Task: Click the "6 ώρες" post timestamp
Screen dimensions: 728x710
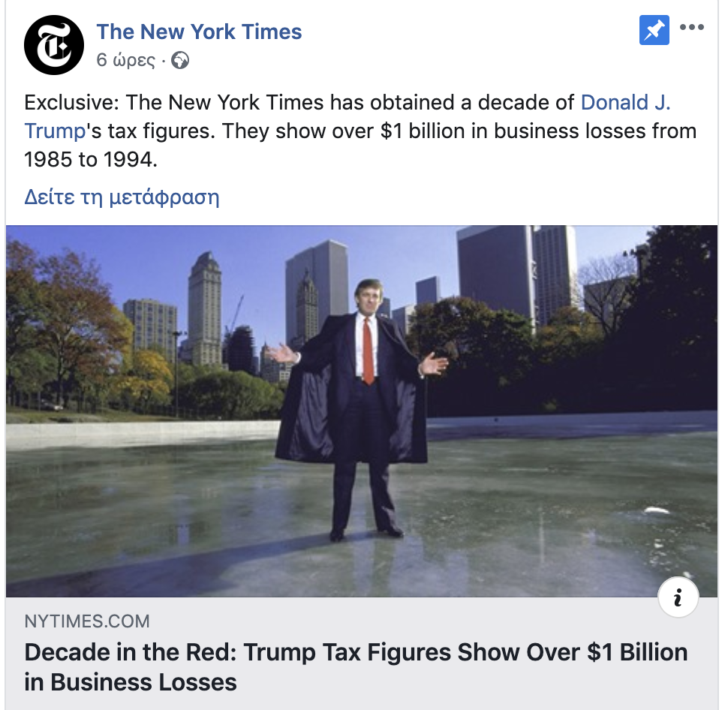Action: pos(126,60)
